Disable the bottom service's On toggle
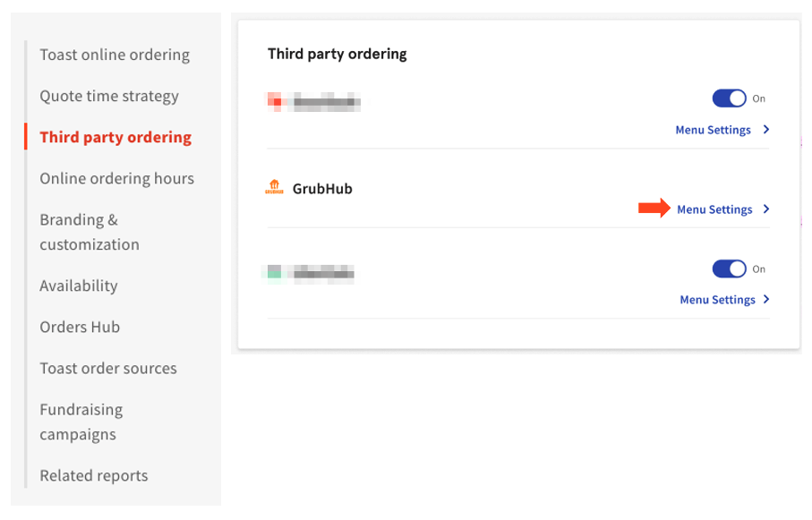The height and width of the screenshot is (520, 812). pos(730,269)
